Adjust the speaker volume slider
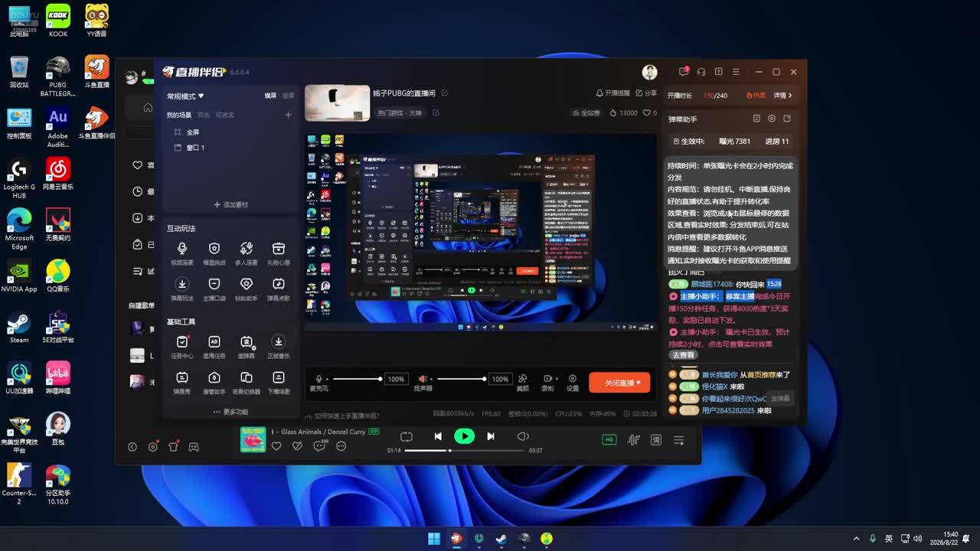 461,379
